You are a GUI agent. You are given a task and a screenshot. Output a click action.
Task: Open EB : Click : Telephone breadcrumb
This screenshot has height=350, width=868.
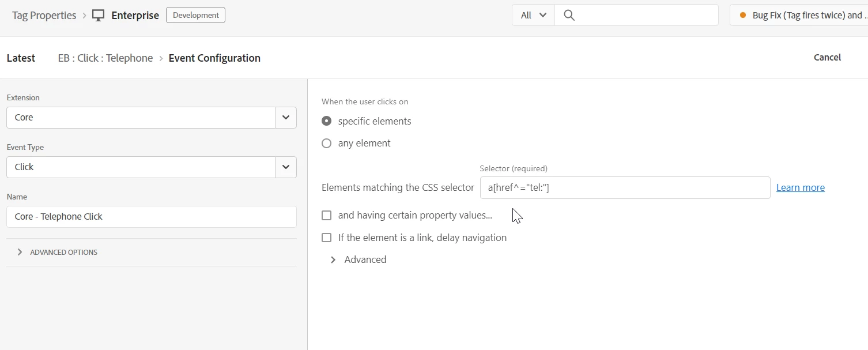pyautogui.click(x=105, y=58)
